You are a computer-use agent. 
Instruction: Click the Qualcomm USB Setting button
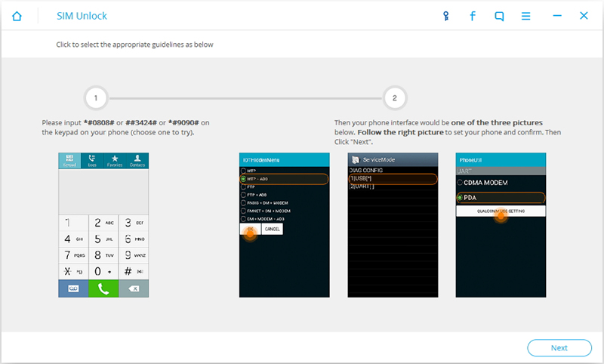[501, 211]
